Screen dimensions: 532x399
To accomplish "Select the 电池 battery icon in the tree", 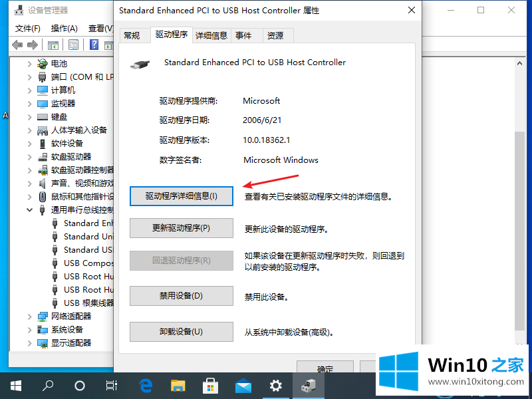I will [42, 63].
